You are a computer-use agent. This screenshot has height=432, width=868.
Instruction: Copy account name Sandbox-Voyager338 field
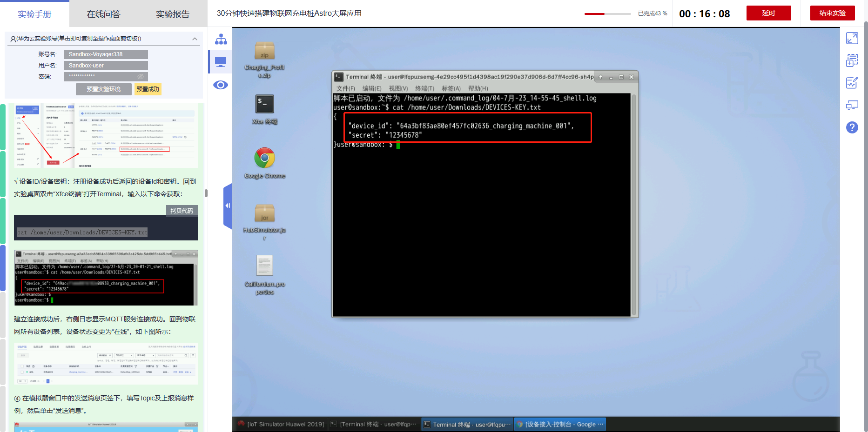[x=106, y=54]
